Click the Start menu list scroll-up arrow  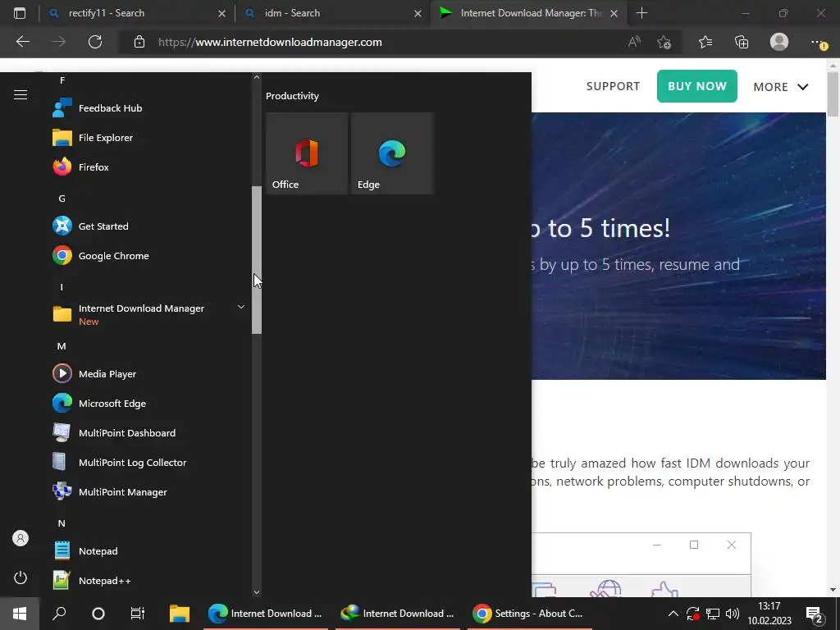pos(257,78)
